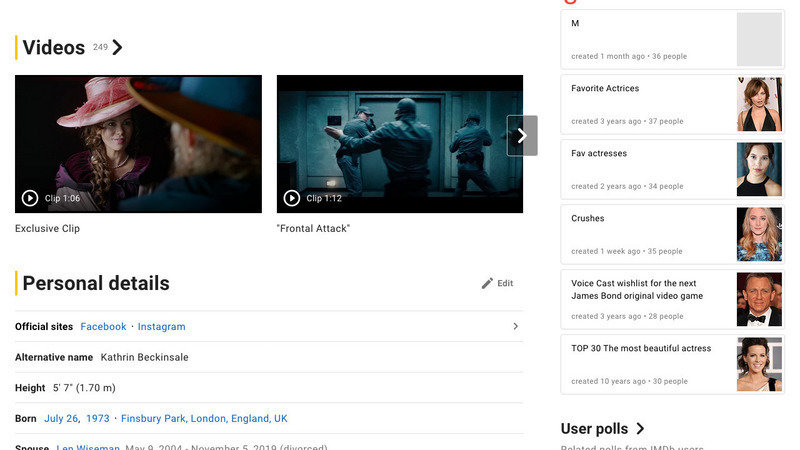The height and width of the screenshot is (450, 800).
Task: Open TOP 30 The most beautiful actress list
Action: coord(641,348)
